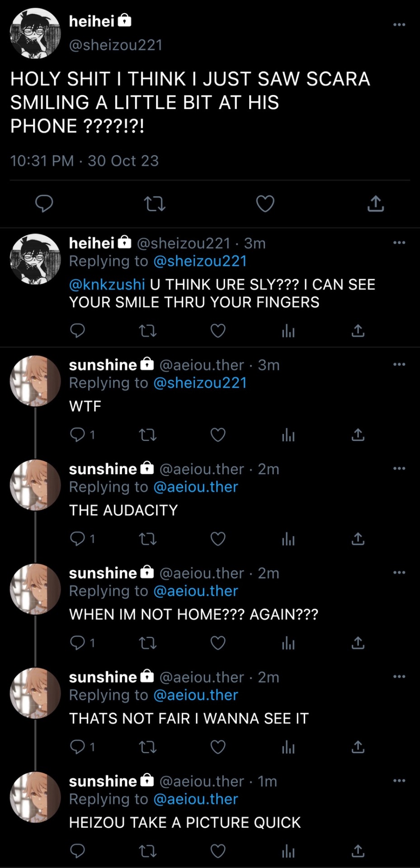This screenshot has height=868, width=420.
Task: Open @sheizou221 link in 'WTF' reply
Action: point(200,383)
